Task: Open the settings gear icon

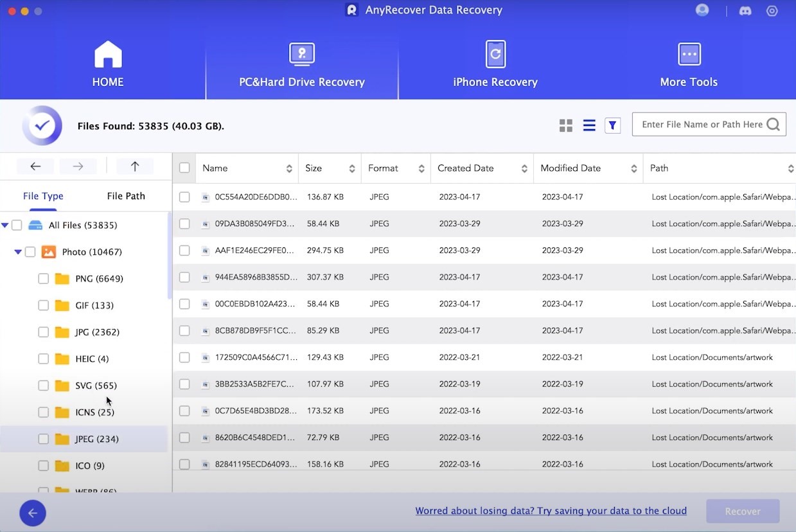Action: click(772, 11)
